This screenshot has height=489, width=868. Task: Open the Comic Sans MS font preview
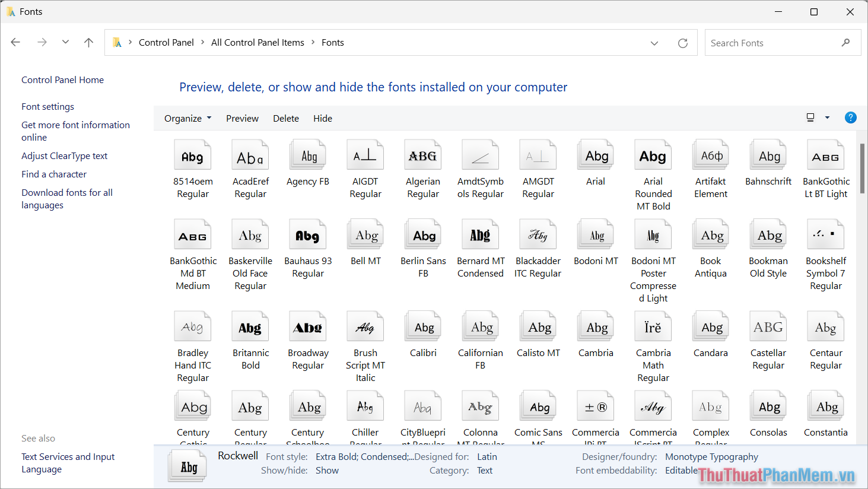tap(538, 405)
